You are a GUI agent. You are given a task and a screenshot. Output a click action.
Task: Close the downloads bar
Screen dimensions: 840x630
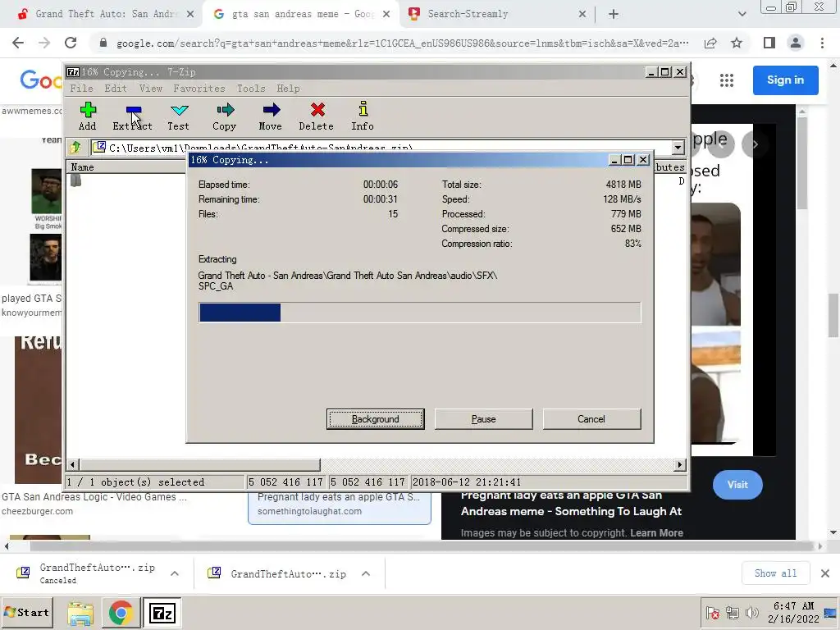[x=825, y=573]
